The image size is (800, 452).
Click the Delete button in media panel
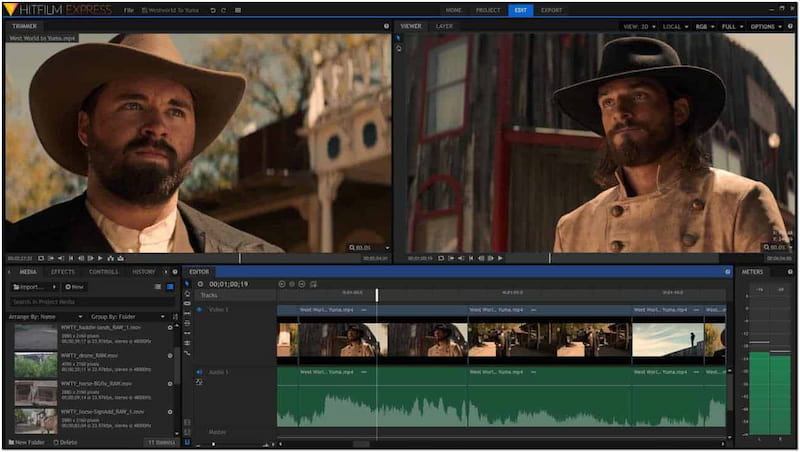click(65, 442)
